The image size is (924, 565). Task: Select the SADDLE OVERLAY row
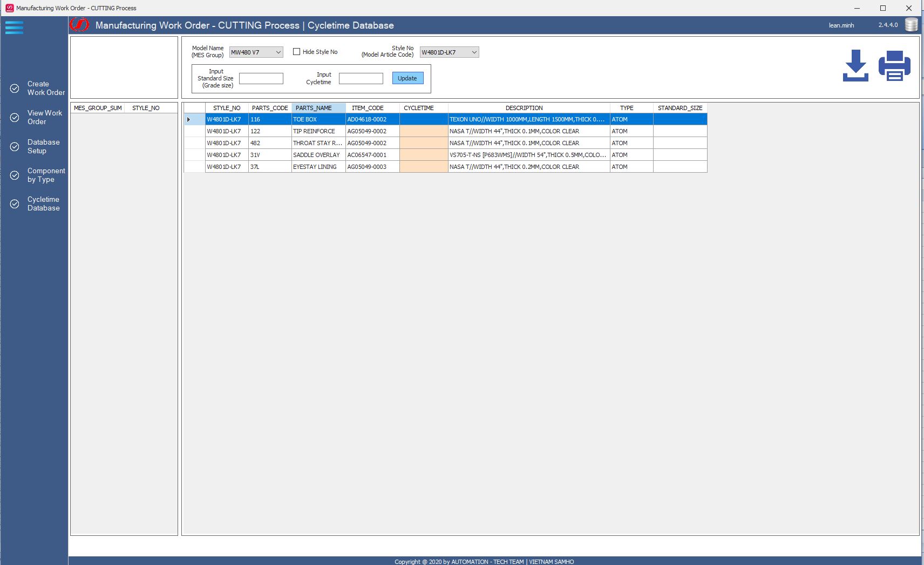[x=316, y=155]
